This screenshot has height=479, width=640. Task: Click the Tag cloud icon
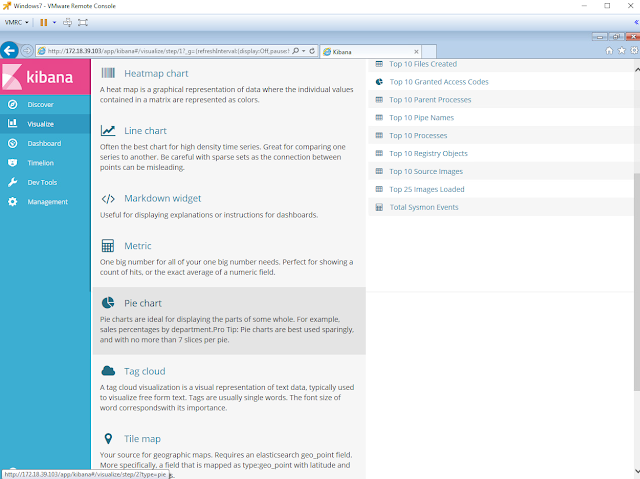[x=108, y=370]
